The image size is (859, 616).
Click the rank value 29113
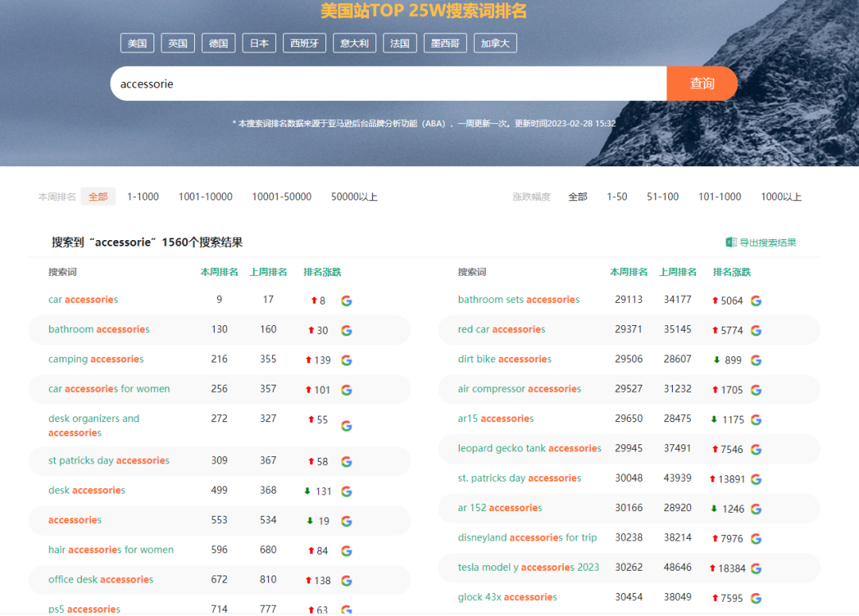point(628,300)
